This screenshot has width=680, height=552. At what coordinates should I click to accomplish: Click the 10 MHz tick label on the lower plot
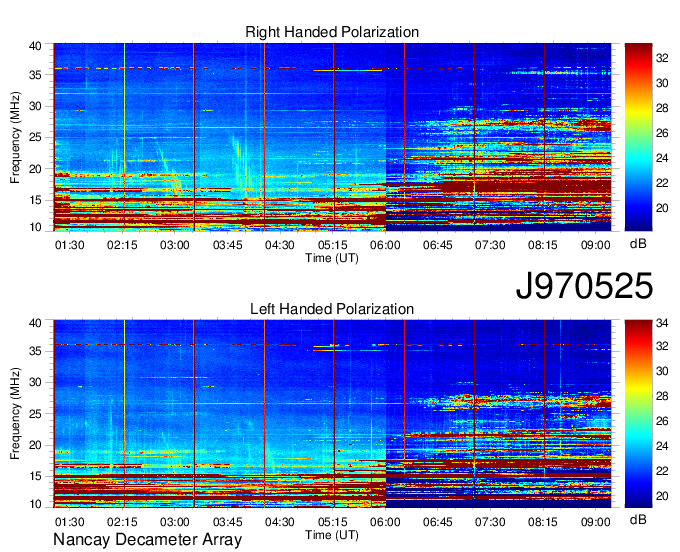click(x=35, y=504)
